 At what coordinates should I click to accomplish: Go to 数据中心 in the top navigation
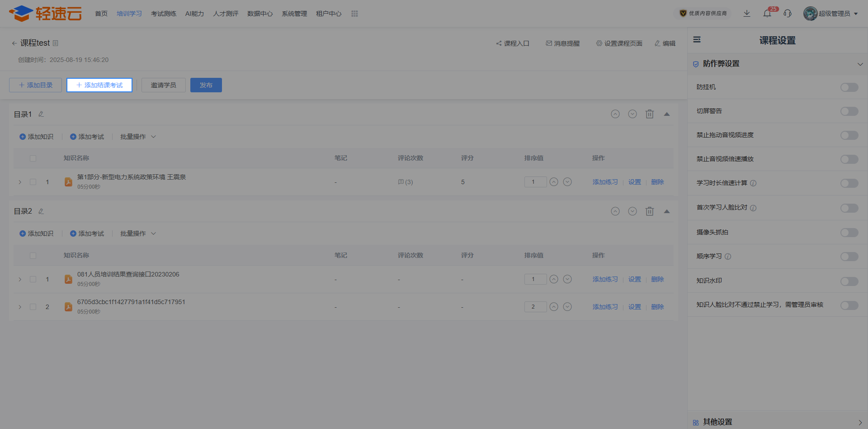point(260,14)
